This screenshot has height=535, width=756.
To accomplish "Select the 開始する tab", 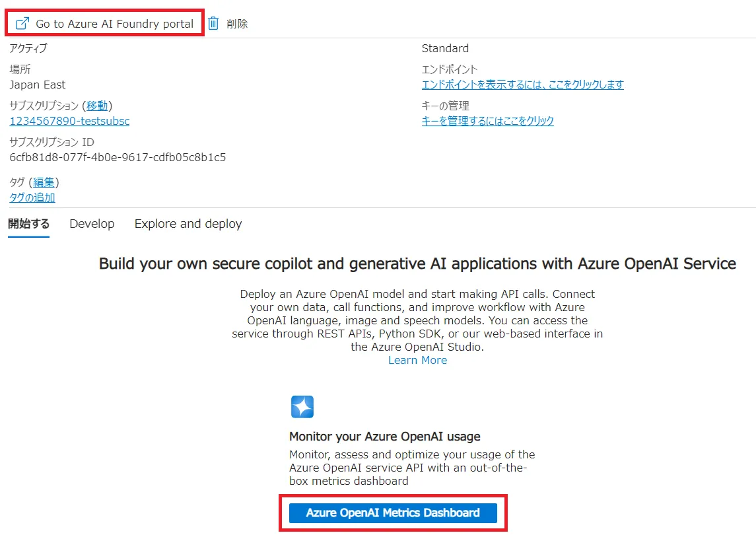I will [28, 224].
